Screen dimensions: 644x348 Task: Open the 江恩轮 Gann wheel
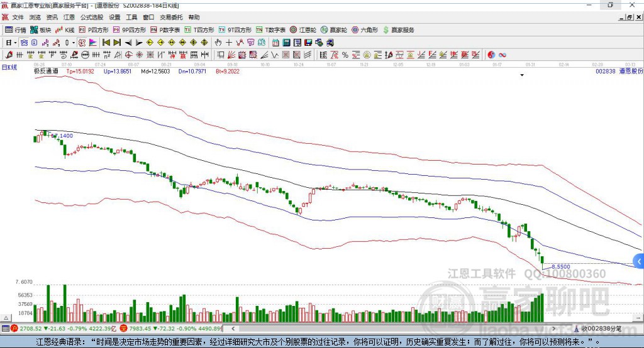coord(303,30)
